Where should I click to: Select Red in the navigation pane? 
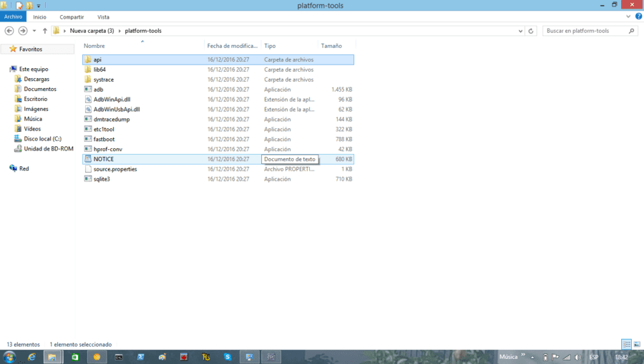[x=24, y=168]
